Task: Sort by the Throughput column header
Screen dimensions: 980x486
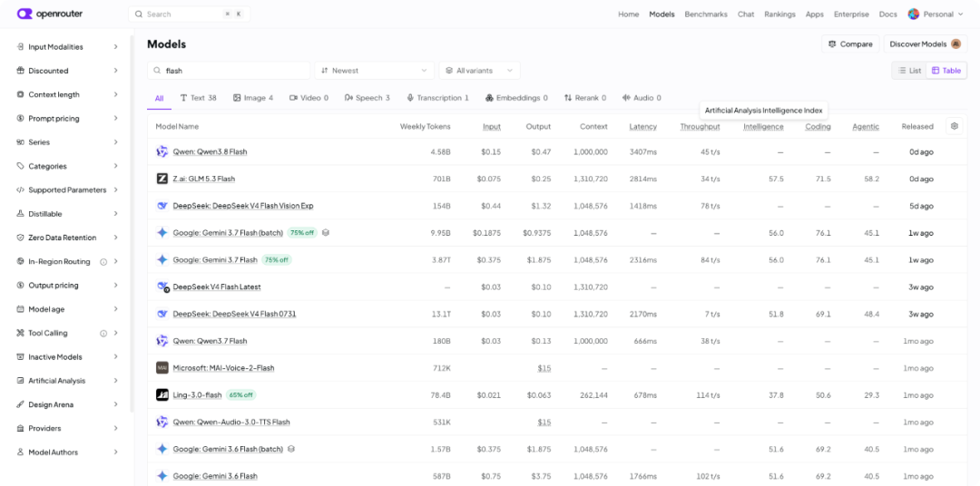Action: point(700,126)
